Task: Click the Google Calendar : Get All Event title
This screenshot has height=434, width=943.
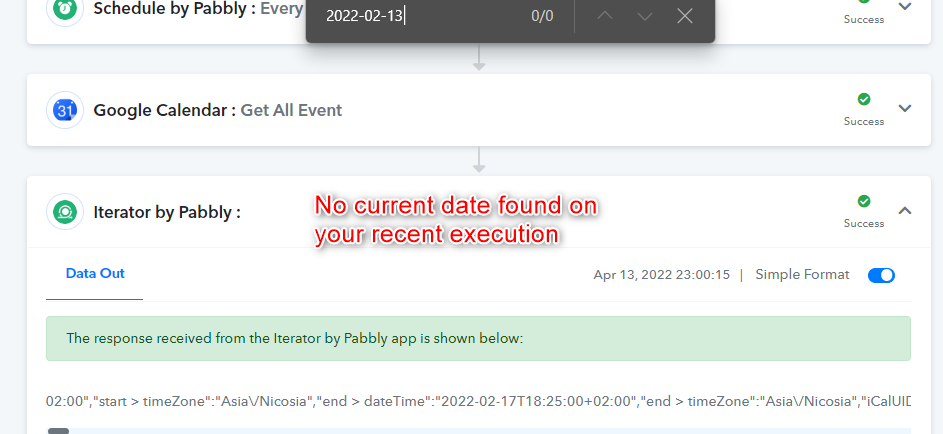Action: point(218,110)
